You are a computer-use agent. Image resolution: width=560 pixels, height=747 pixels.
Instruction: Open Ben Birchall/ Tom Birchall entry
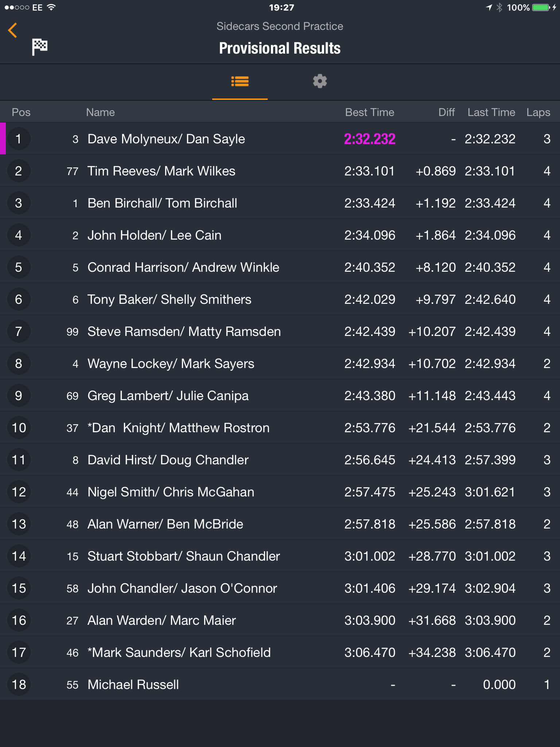pyautogui.click(x=280, y=203)
